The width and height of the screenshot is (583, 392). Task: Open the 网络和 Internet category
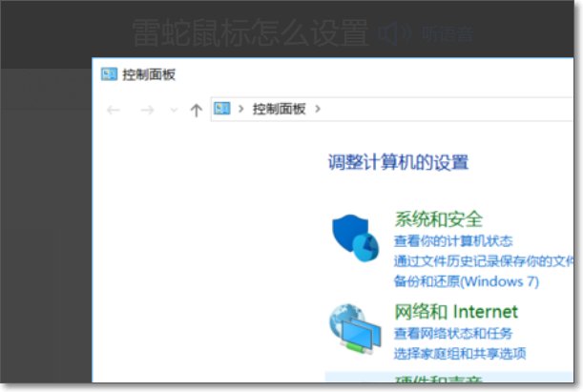coord(456,311)
